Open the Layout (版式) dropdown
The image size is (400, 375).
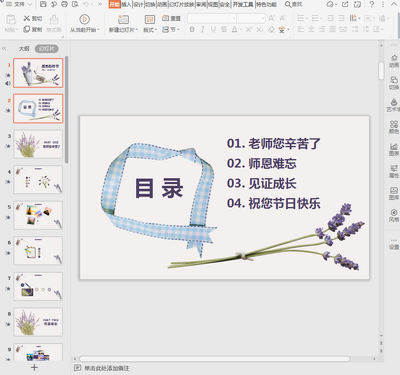(150, 30)
